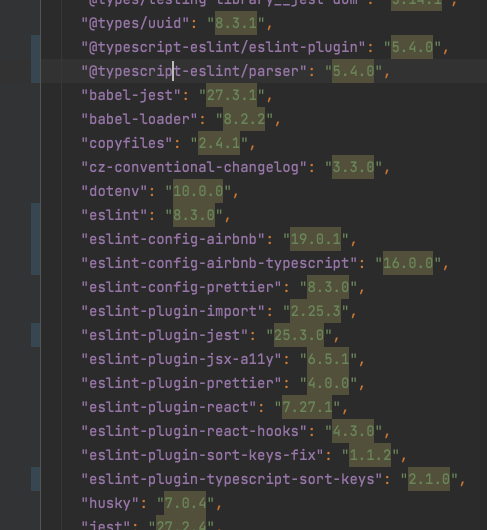Click the eslint-plugin-jsx-a11y version 6.5.1
Screen dimensions: 487x530
tap(328, 359)
